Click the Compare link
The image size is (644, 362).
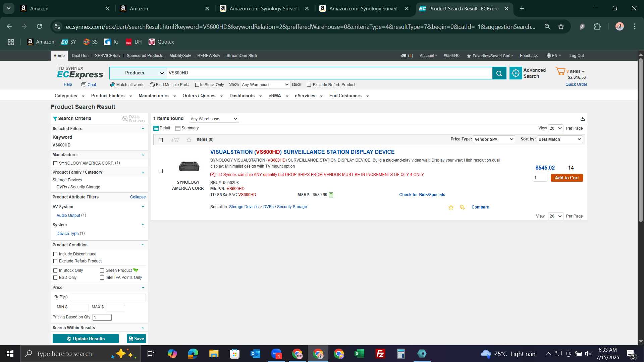click(x=480, y=207)
